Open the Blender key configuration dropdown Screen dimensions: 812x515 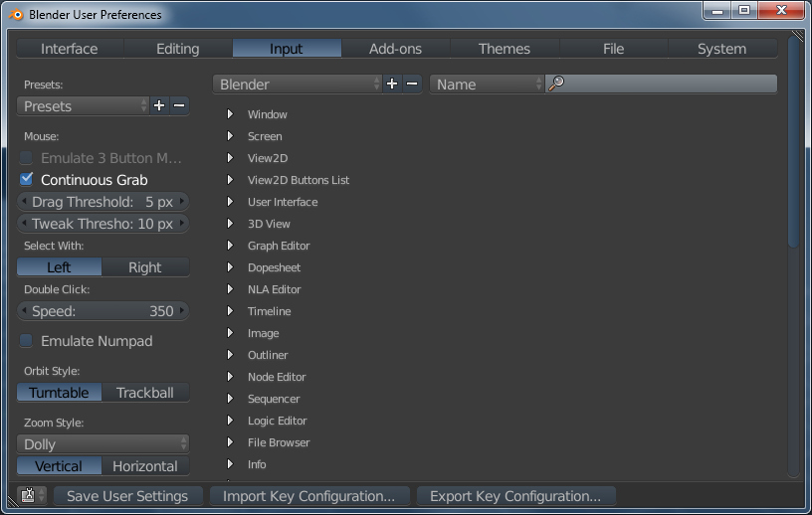click(x=298, y=84)
